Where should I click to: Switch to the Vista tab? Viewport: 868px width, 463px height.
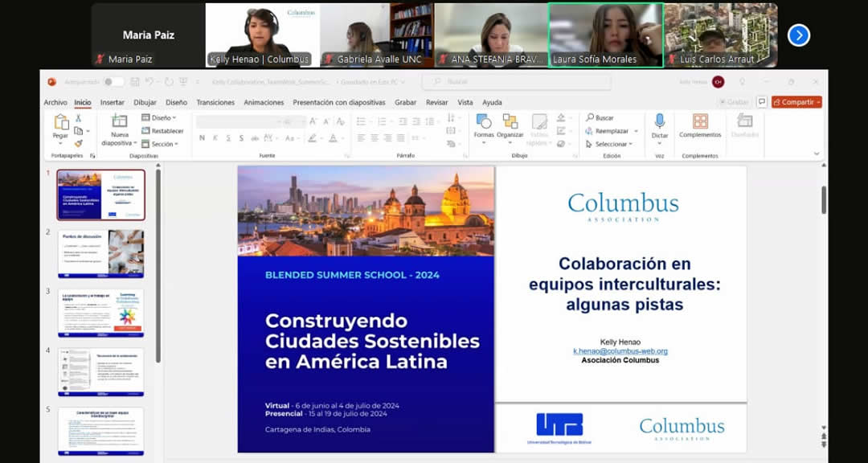(x=465, y=102)
